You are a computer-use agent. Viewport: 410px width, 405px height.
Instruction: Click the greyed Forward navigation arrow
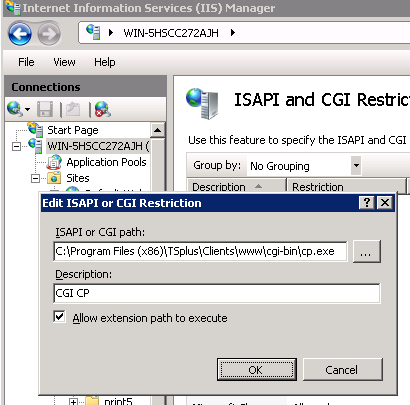(49, 34)
